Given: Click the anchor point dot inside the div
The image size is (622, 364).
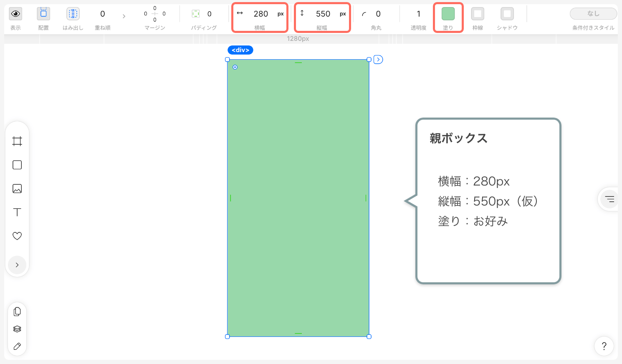Looking at the screenshot, I should 235,67.
